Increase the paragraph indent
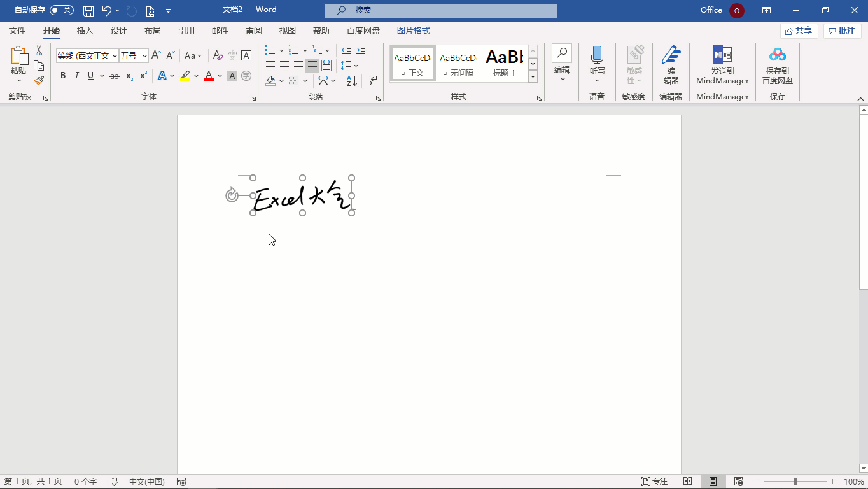The image size is (868, 489). (x=360, y=50)
